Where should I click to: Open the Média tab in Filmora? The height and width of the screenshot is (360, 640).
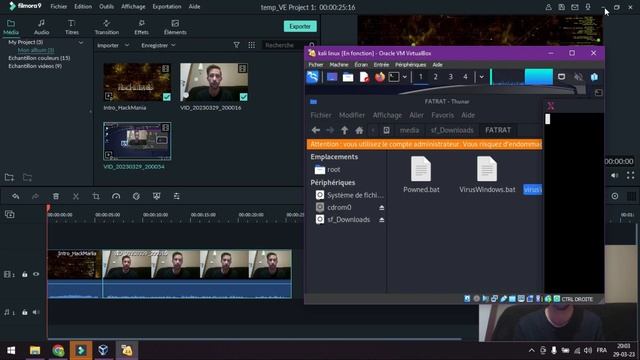pyautogui.click(x=11, y=27)
